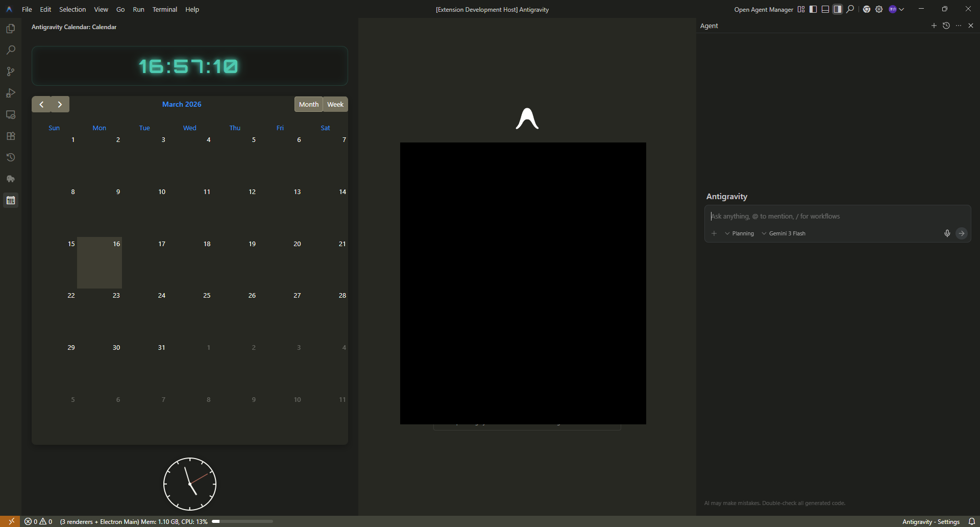Go to next month in calendar

[60, 104]
